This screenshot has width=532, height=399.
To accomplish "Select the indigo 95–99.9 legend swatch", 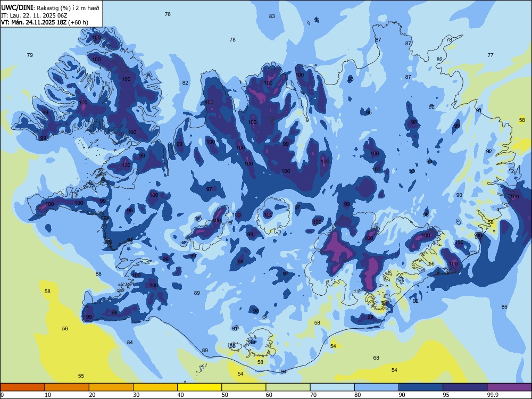I will [x=465, y=387].
